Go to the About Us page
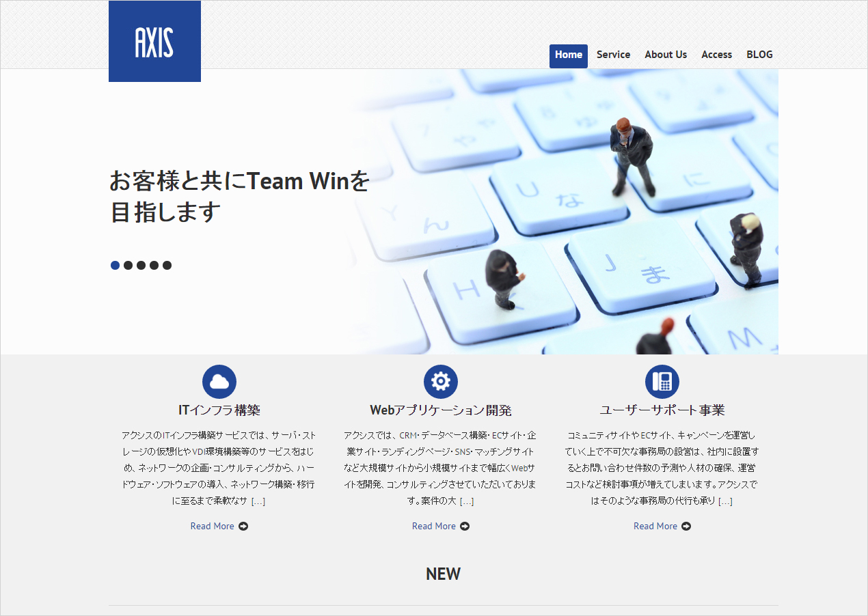This screenshot has height=616, width=868. coord(666,55)
